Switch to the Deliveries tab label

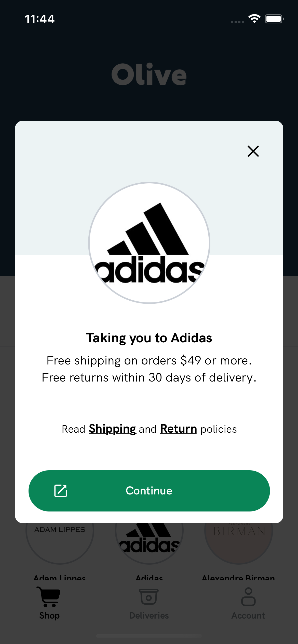(149, 616)
